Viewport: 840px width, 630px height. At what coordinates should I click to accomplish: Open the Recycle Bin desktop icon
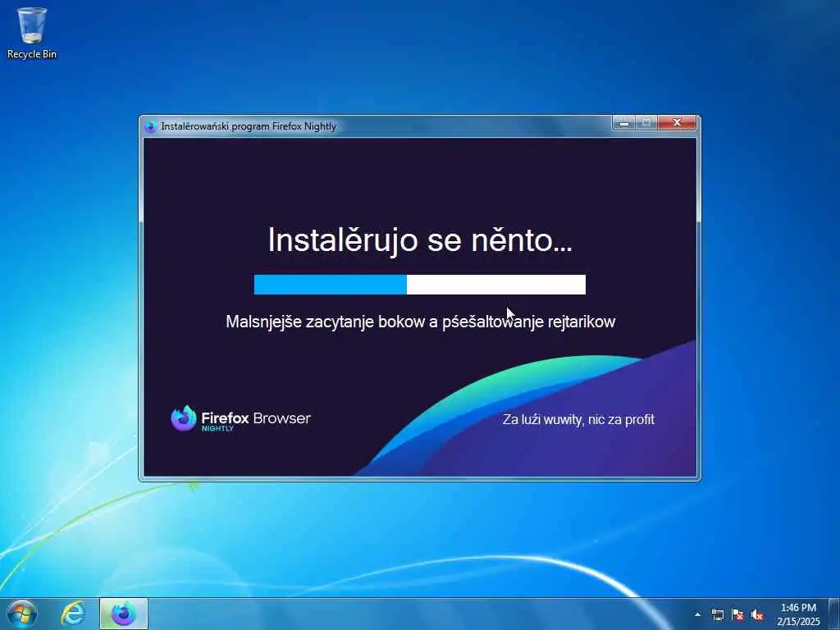pos(32,32)
